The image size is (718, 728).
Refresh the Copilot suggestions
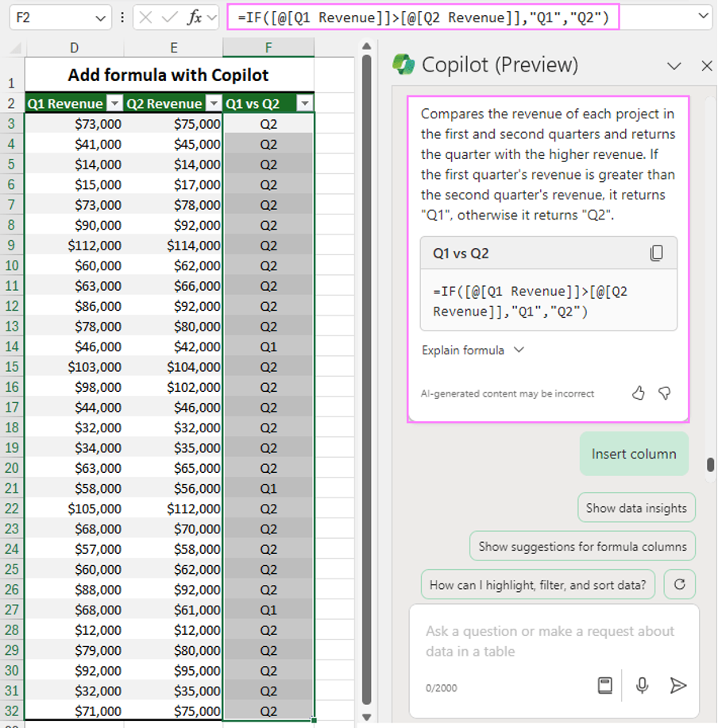[679, 584]
